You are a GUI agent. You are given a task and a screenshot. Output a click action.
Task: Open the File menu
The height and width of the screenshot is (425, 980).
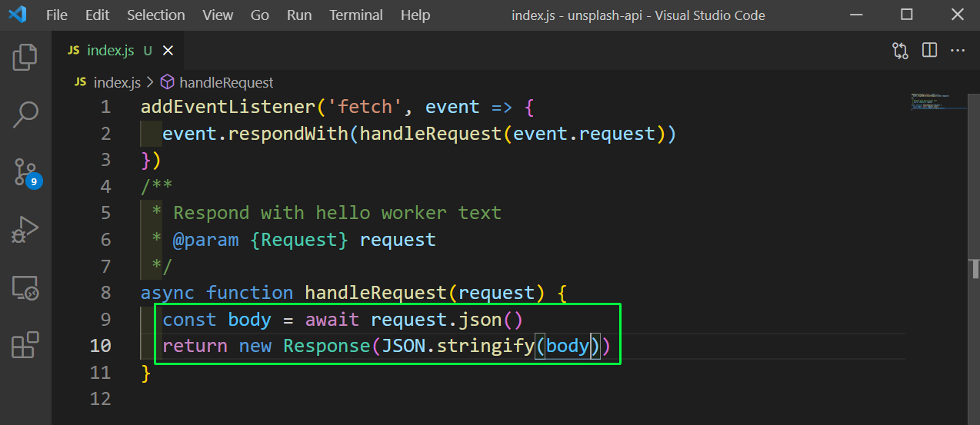click(57, 15)
